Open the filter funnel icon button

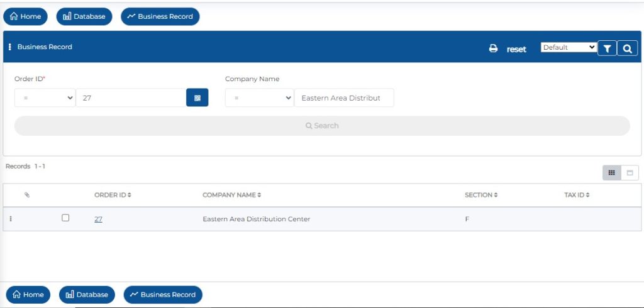(607, 48)
